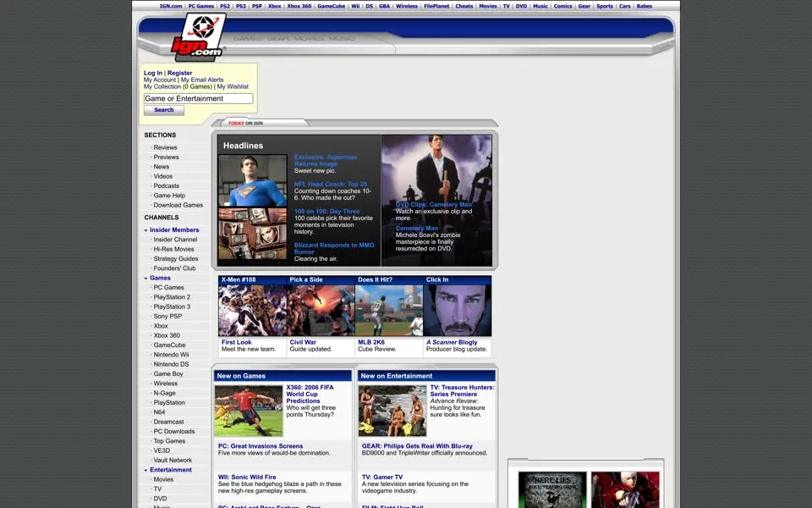
Task: Click the X-Men #188 comic thumbnail
Action: pyautogui.click(x=252, y=311)
